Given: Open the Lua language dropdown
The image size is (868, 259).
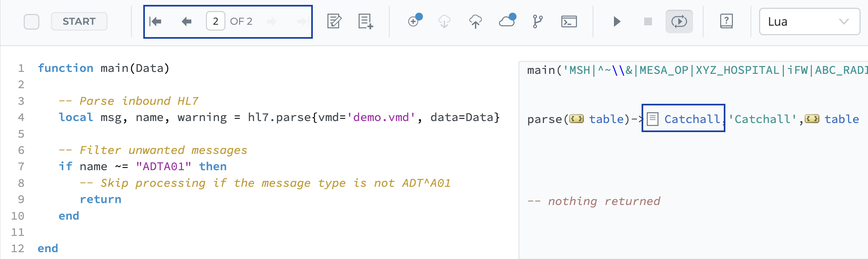Looking at the screenshot, I should point(810,21).
